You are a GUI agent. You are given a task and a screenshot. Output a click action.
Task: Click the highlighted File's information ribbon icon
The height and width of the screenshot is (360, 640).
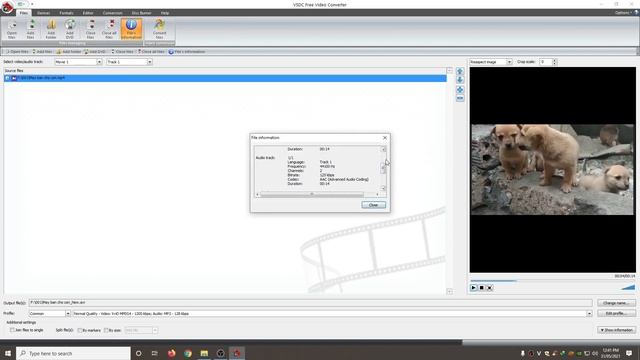[131, 29]
